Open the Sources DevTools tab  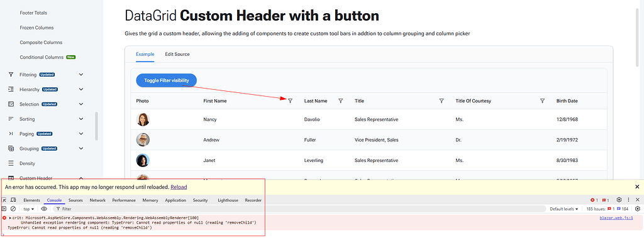click(75, 200)
